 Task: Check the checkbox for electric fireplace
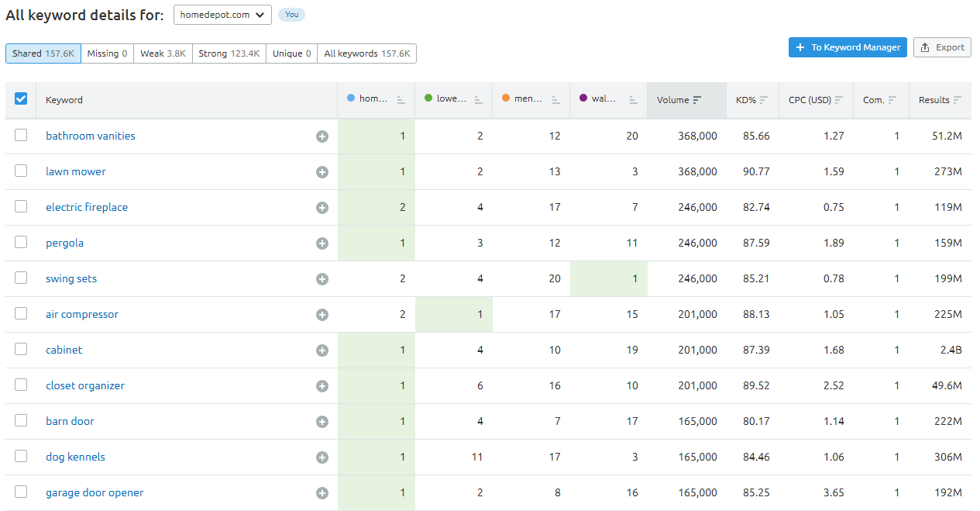coord(21,206)
